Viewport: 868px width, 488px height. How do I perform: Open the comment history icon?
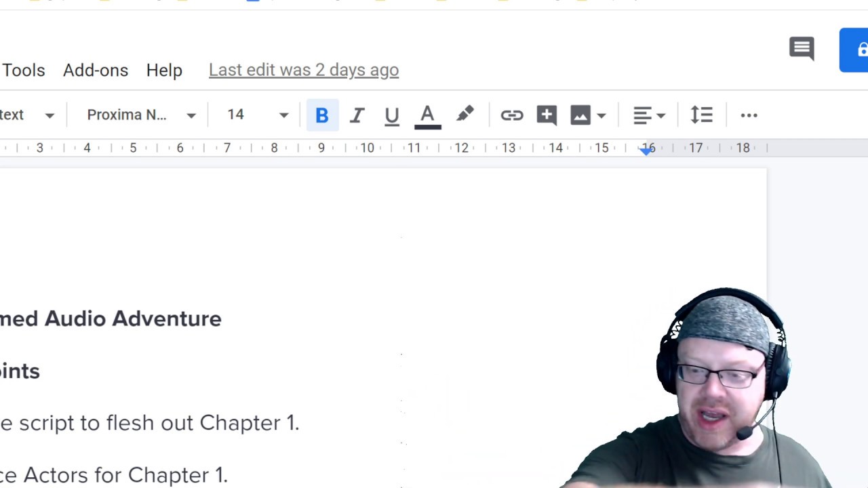tap(802, 49)
